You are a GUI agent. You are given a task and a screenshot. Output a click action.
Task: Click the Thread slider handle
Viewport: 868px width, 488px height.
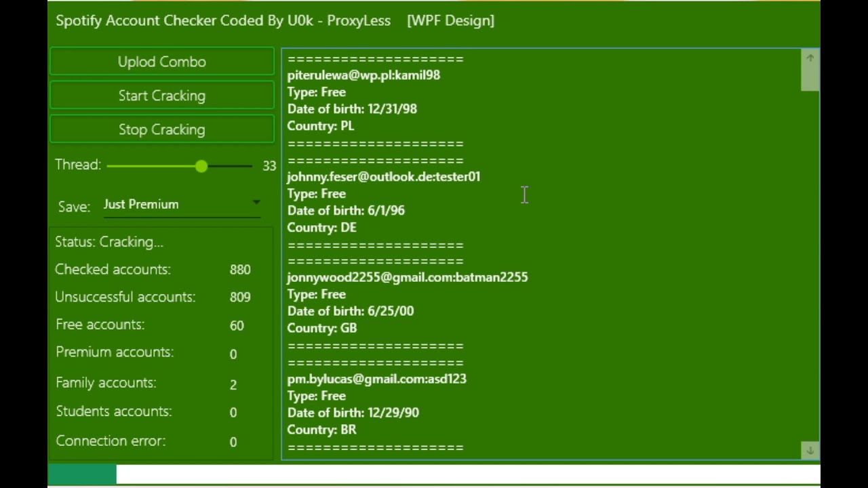tap(201, 166)
